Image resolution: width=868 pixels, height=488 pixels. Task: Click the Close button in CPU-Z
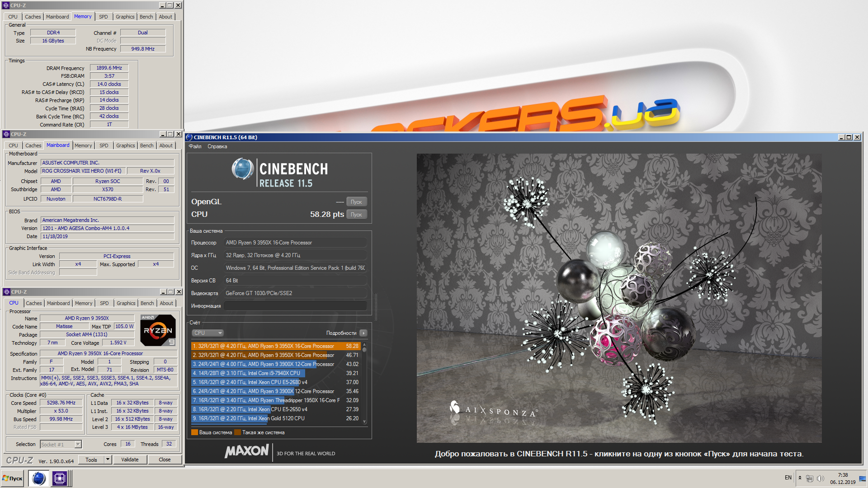click(165, 460)
